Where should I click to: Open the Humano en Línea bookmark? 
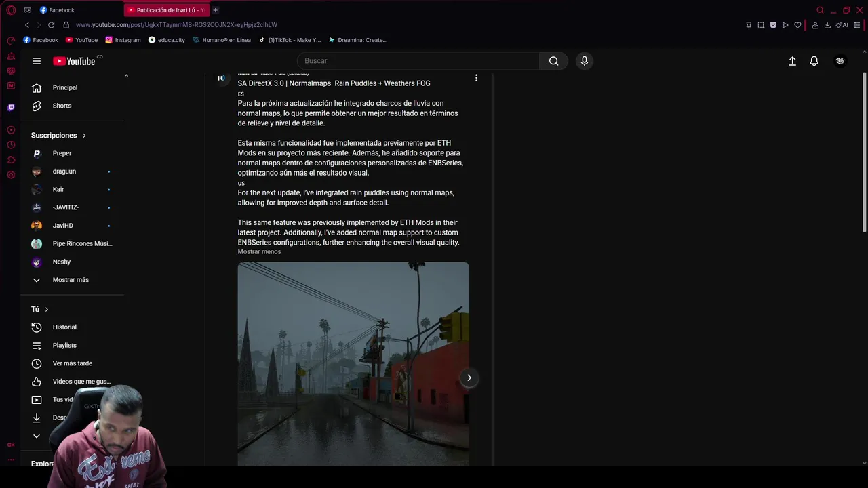click(x=222, y=40)
